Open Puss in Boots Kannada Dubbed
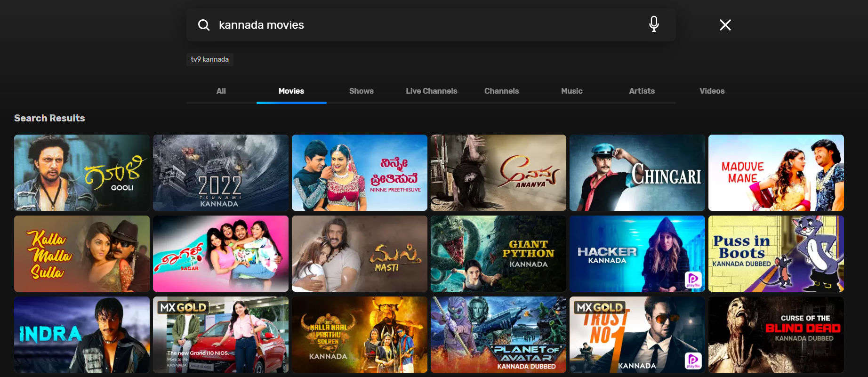Image resolution: width=868 pixels, height=377 pixels. (x=776, y=254)
